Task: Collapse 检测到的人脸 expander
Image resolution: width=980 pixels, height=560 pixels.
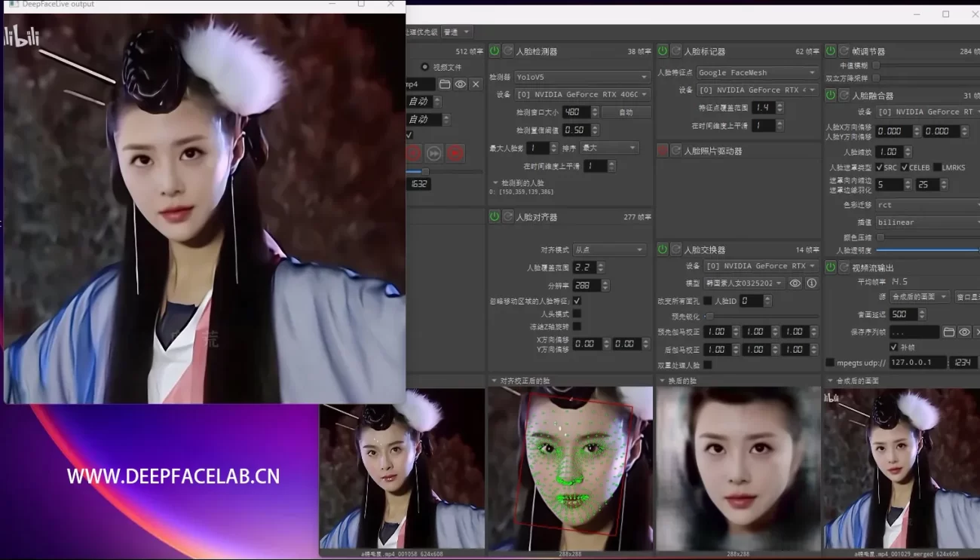Action: coord(495,183)
